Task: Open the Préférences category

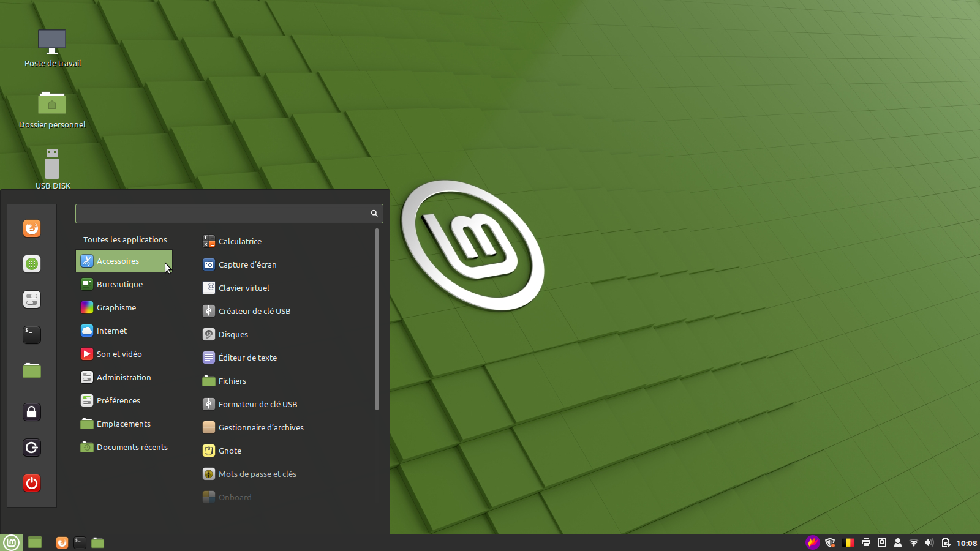Action: coord(118,400)
